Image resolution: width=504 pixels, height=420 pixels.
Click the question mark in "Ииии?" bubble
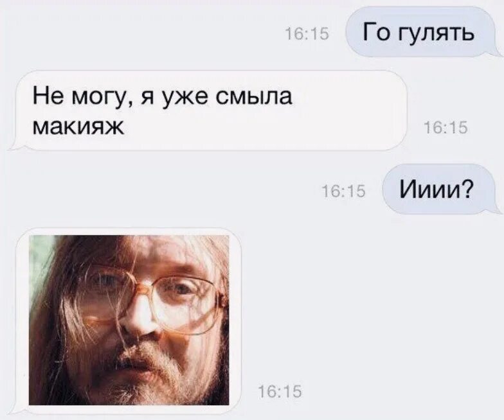point(468,189)
